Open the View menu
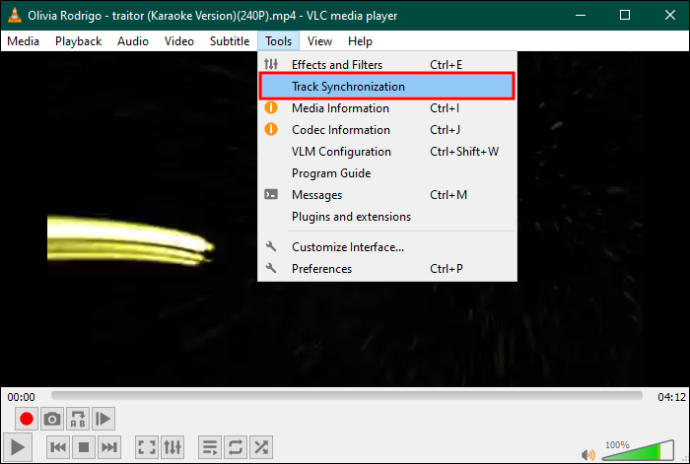The image size is (690, 464). (319, 41)
